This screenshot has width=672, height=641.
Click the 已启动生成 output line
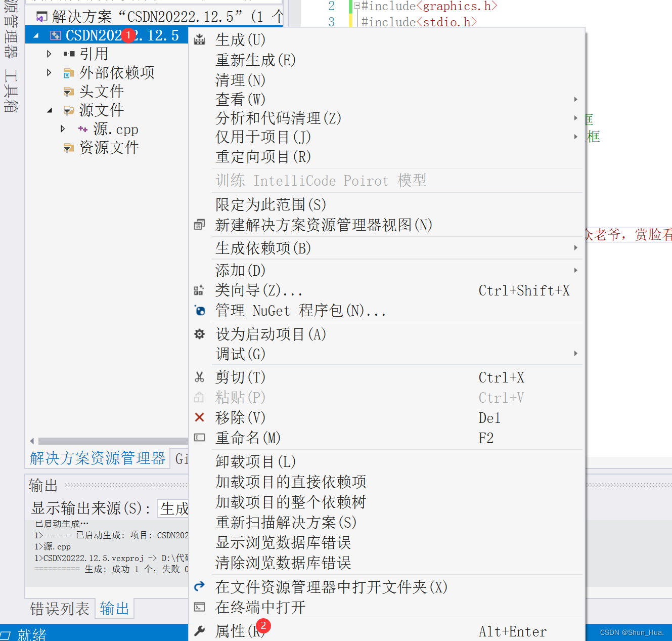(x=62, y=524)
